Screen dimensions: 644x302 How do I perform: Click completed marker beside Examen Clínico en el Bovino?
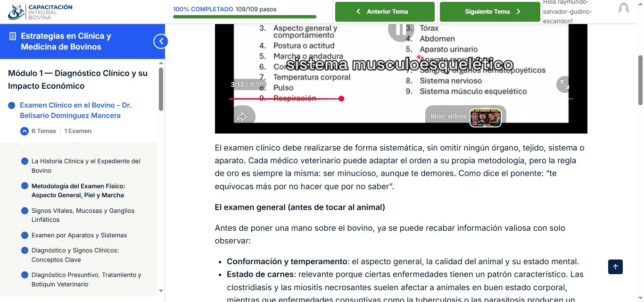click(x=12, y=105)
